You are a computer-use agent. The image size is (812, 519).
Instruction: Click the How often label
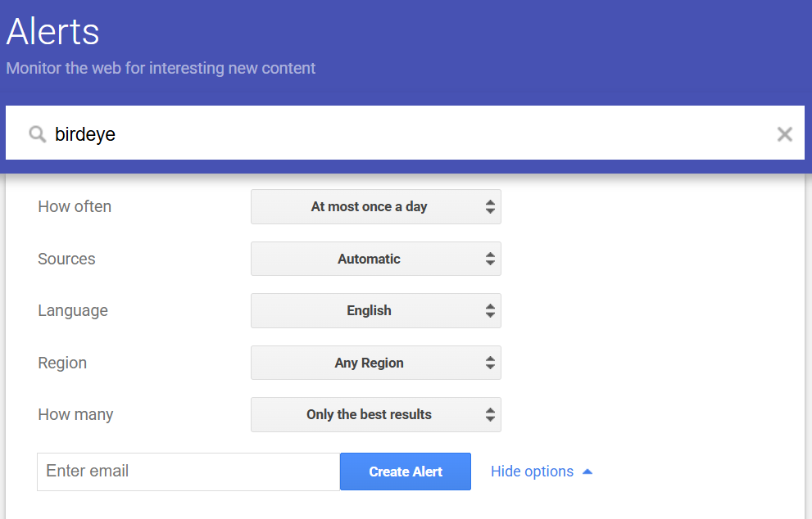(75, 206)
